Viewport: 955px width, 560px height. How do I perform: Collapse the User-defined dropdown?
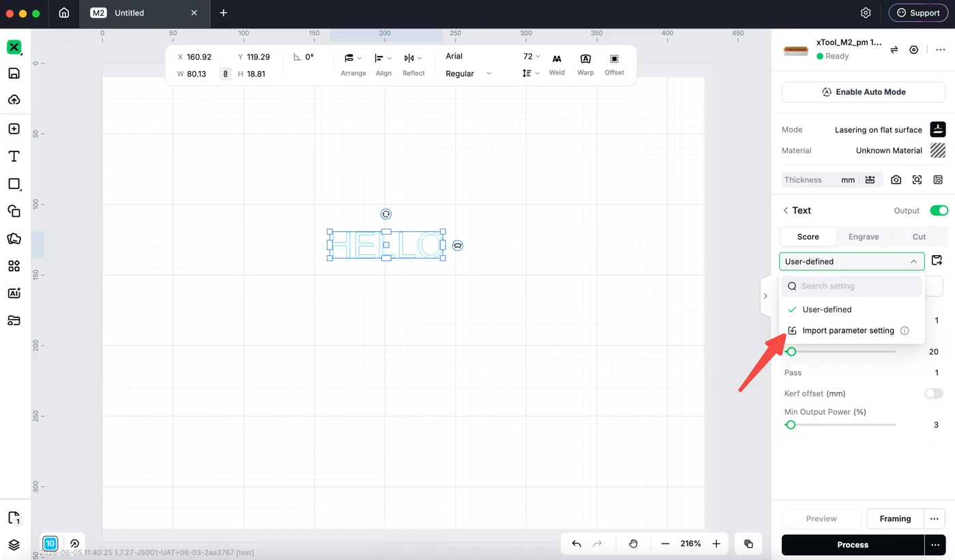852,261
